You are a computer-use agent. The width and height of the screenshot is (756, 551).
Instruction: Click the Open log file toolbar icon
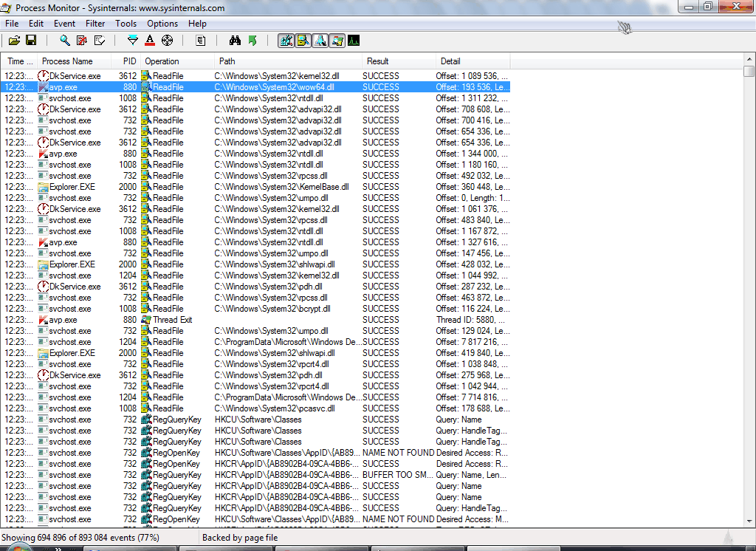(x=15, y=41)
